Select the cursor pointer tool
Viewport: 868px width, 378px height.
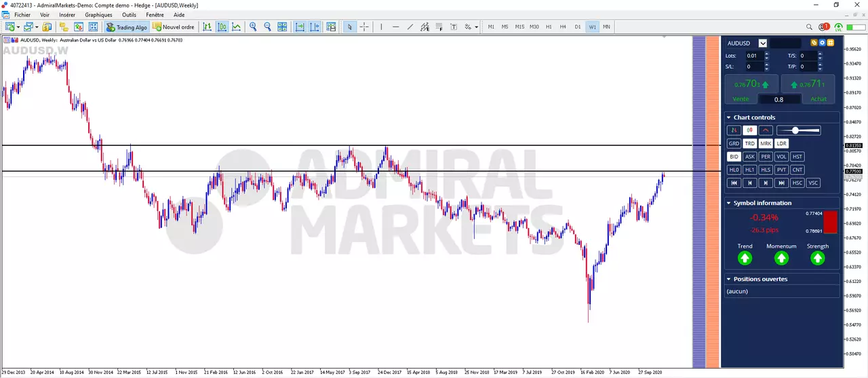coord(350,27)
